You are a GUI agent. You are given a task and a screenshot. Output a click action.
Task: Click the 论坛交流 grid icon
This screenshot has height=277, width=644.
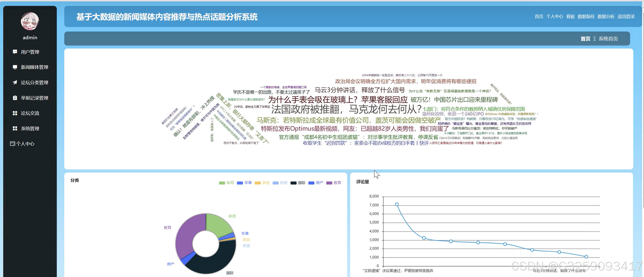point(15,113)
